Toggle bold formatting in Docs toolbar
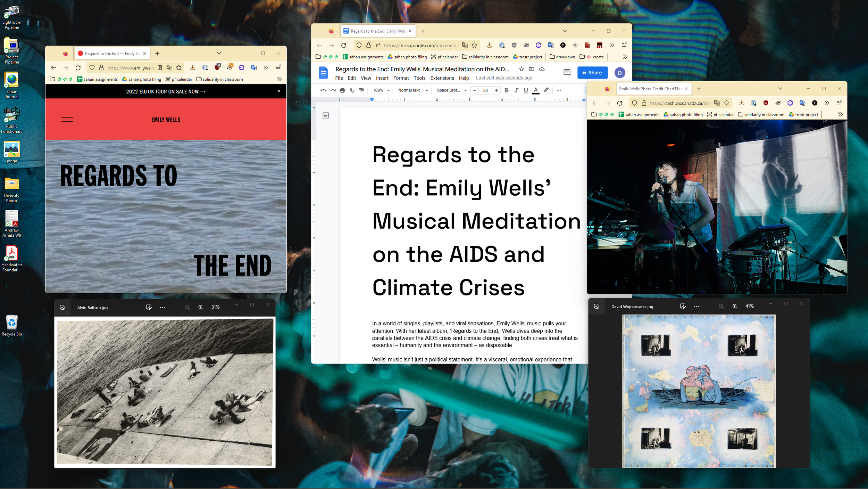Screen dimensions: 868x489 (x=507, y=90)
